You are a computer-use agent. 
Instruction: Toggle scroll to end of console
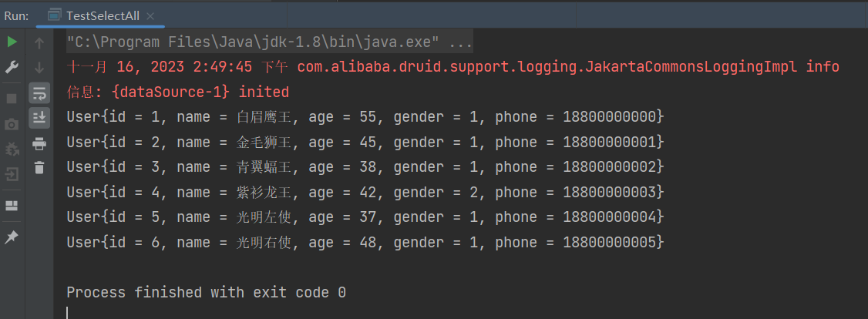click(39, 118)
